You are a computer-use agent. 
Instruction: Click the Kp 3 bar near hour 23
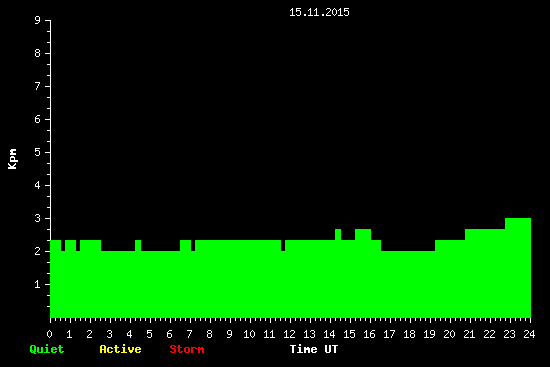518,268
